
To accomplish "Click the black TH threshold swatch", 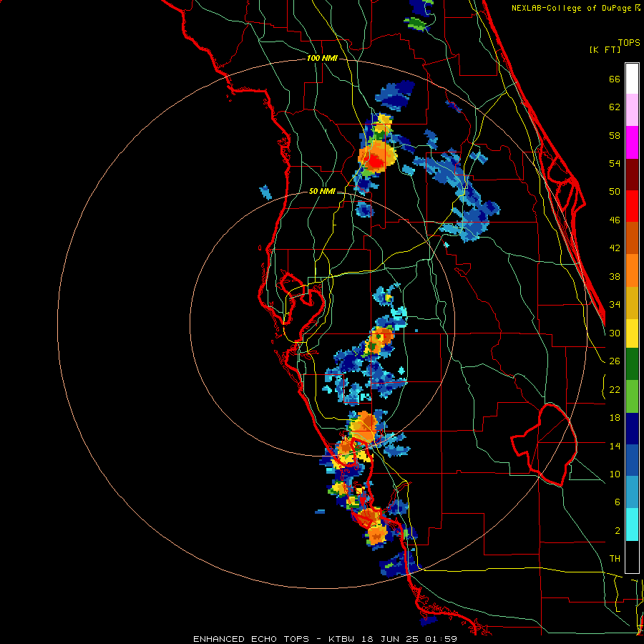I will point(632,557).
